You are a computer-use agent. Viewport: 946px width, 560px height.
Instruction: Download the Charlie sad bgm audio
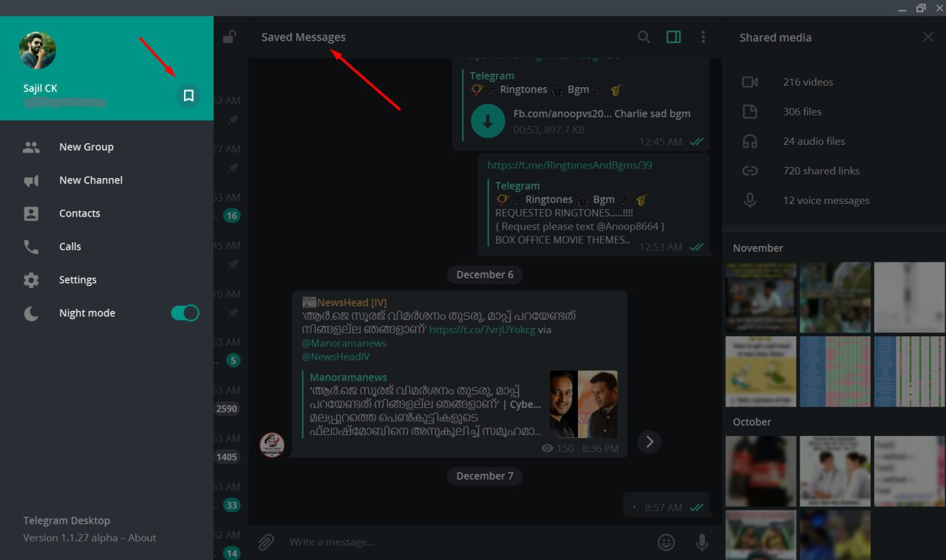(x=488, y=121)
